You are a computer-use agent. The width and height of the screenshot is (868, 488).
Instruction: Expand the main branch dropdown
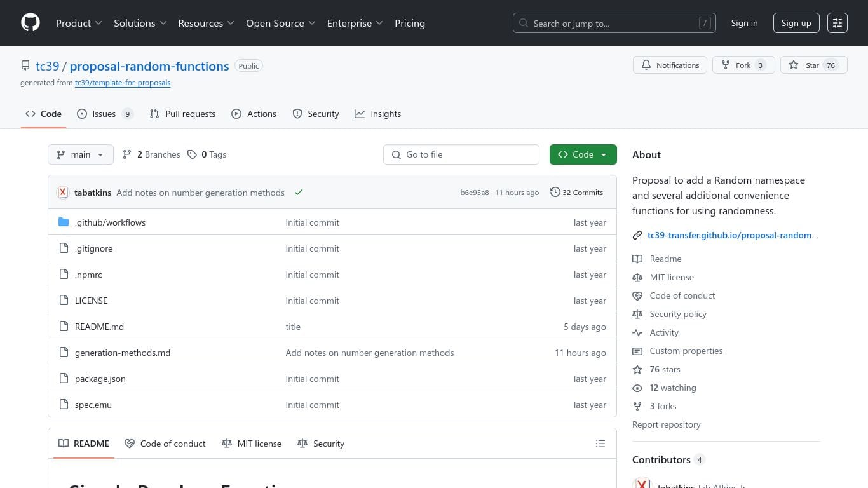(81, 154)
